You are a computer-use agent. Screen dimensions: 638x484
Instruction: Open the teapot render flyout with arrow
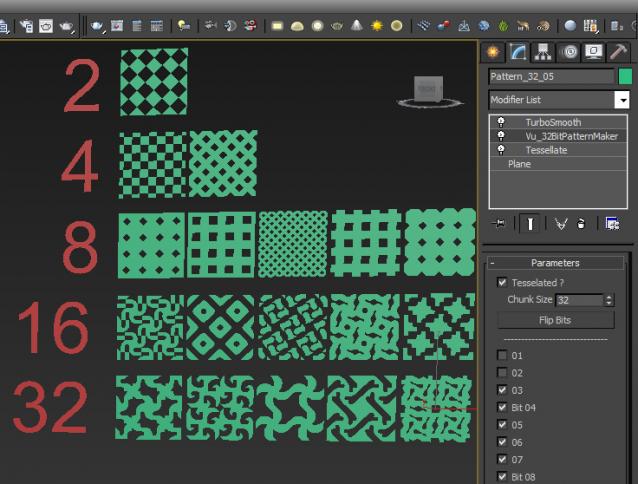96,26
